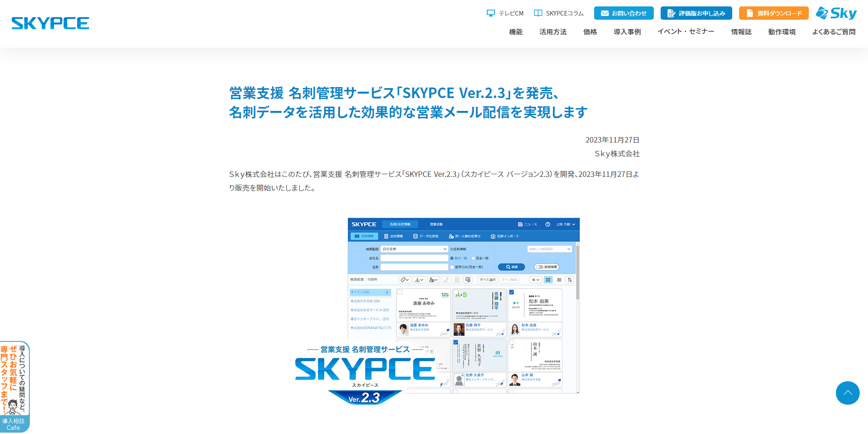The image size is (868, 434).
Task: Open the tag dropdown in screenshot toolbar
Action: pyautogui.click(x=404, y=280)
